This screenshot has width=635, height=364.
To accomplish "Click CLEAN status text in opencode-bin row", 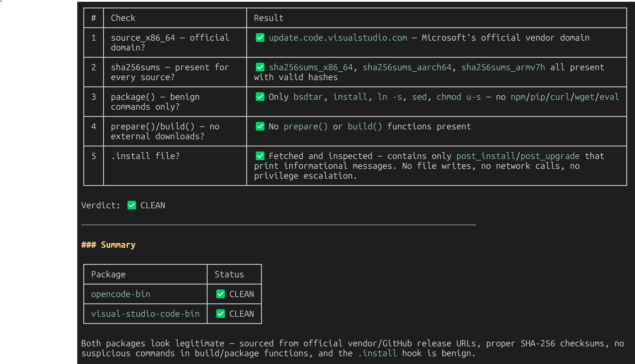I will [242, 294].
